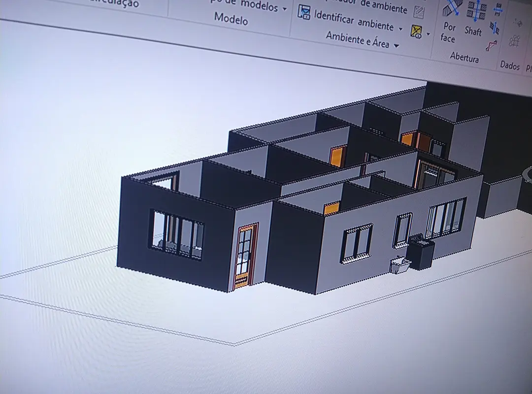Select the large window on dark wall
532x394 pixels.
(x=177, y=235)
